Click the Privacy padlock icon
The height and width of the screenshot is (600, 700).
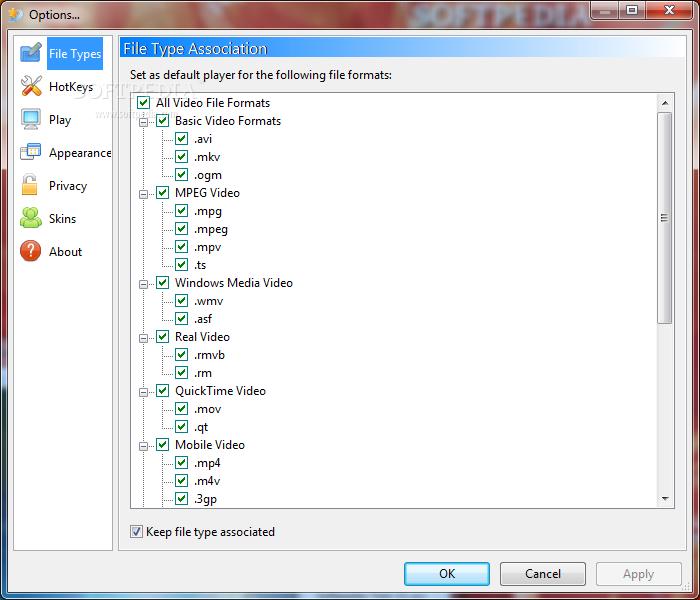[x=30, y=185]
